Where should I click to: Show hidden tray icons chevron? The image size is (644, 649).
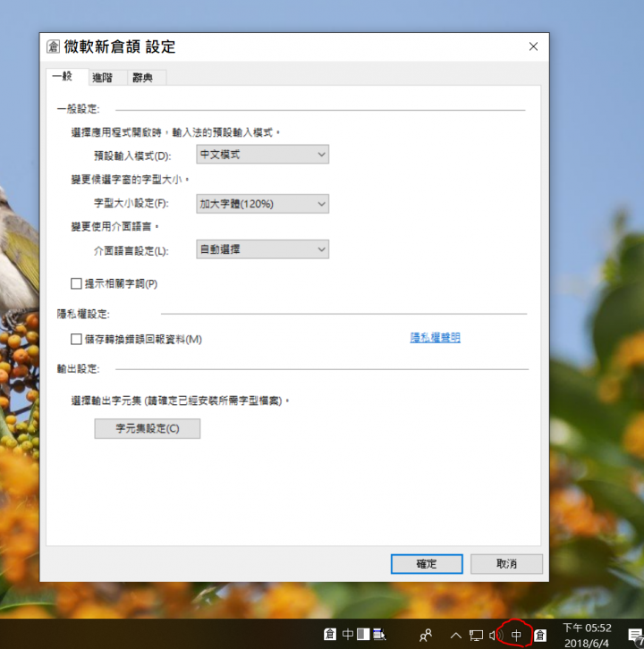point(456,635)
